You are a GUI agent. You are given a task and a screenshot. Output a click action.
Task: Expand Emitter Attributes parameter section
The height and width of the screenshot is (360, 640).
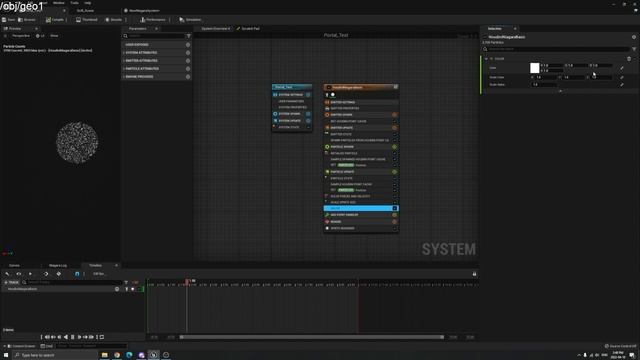(x=124, y=61)
